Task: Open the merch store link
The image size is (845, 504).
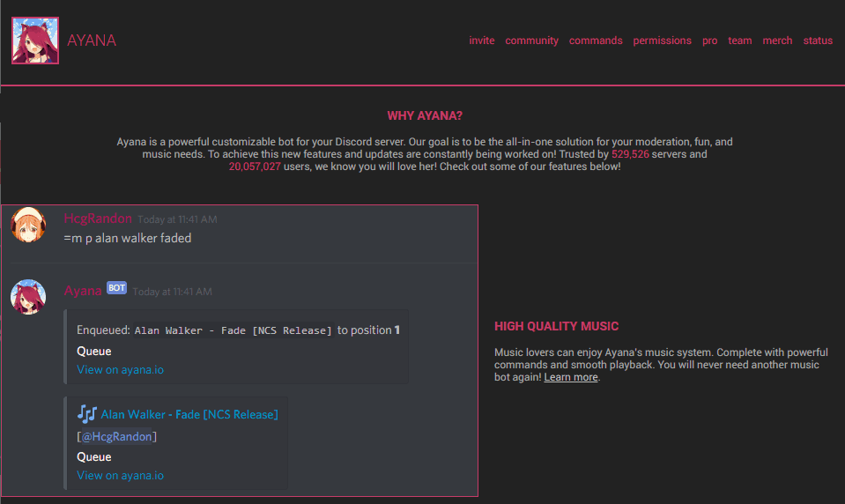Action: point(777,41)
